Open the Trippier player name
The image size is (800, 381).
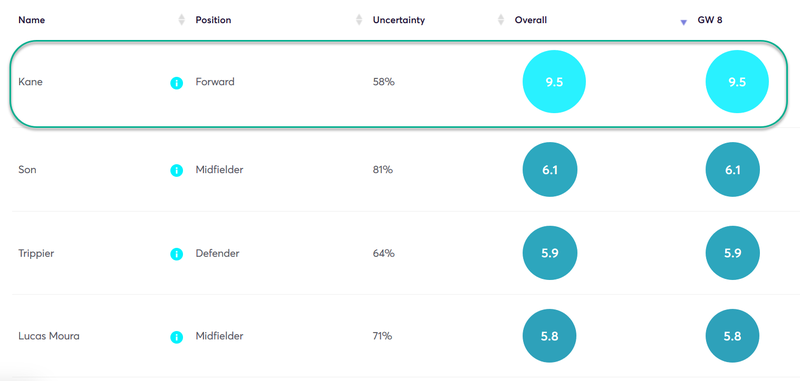point(36,253)
